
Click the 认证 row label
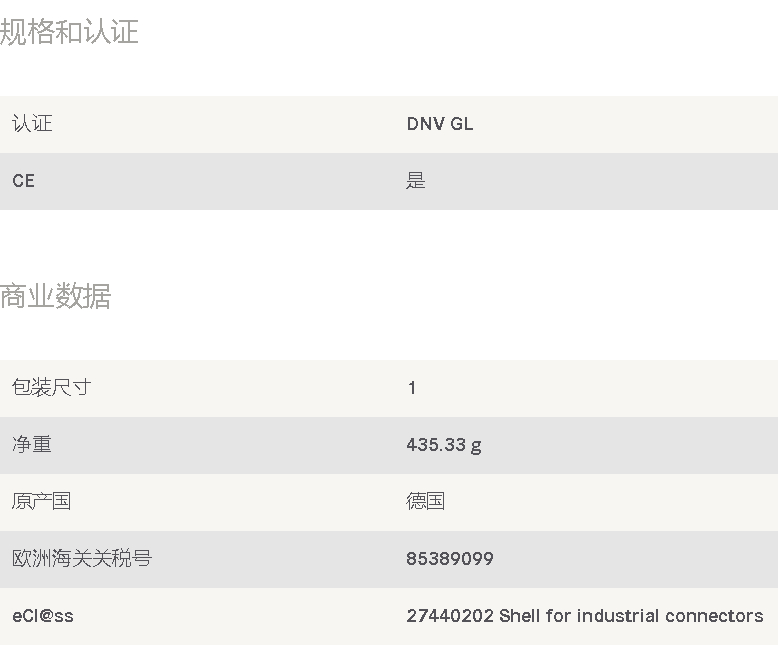[32, 124]
